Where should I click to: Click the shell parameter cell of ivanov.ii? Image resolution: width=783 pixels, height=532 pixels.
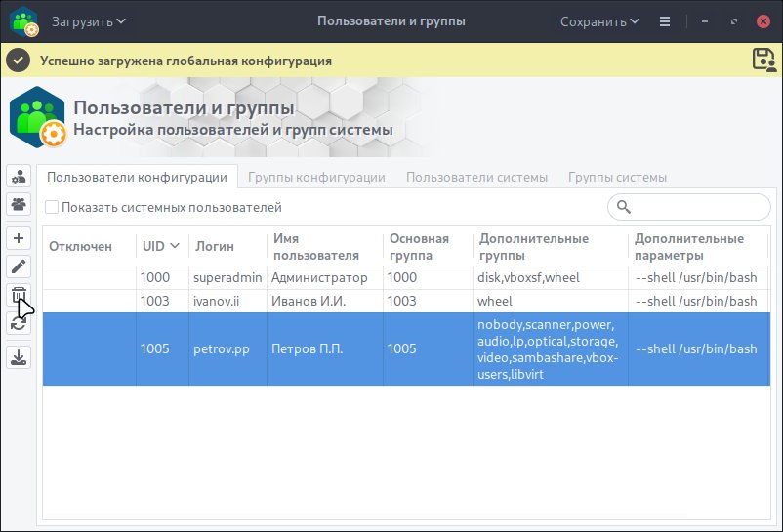click(x=699, y=301)
